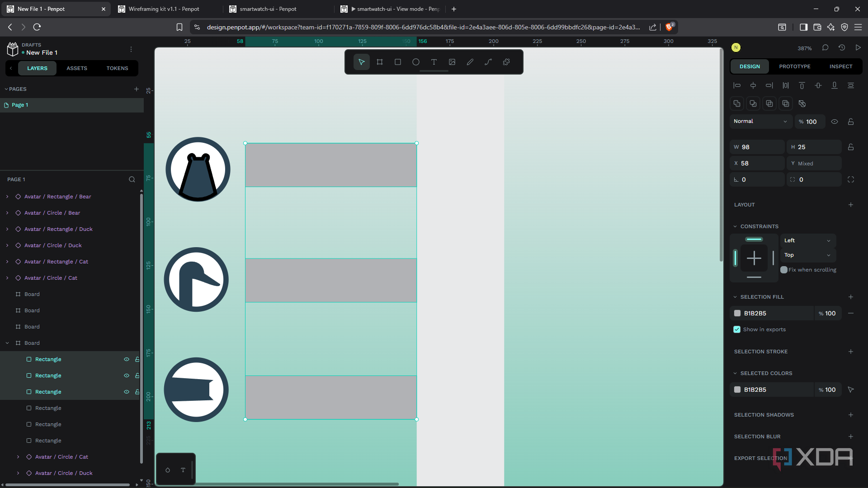Switch to Inspect tab
Viewport: 868px width, 488px height.
(841, 66)
